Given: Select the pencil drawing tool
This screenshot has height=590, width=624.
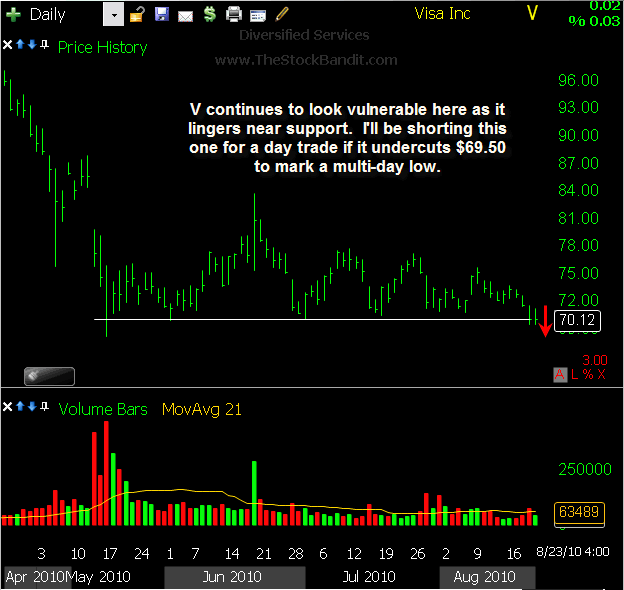Looking at the screenshot, I should tap(282, 14).
